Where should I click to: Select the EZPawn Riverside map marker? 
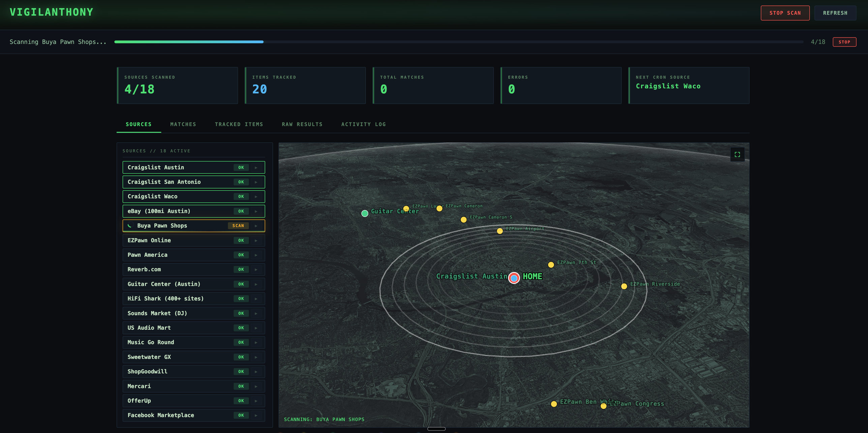coord(624,286)
